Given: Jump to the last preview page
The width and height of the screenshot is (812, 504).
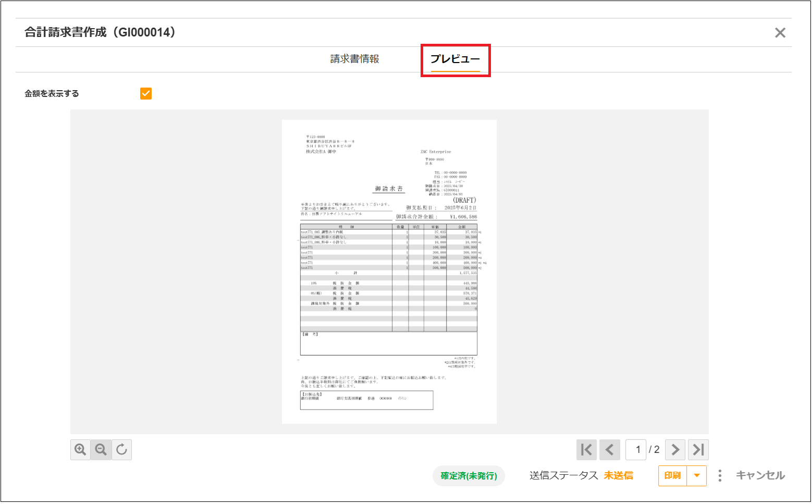Looking at the screenshot, I should point(698,450).
